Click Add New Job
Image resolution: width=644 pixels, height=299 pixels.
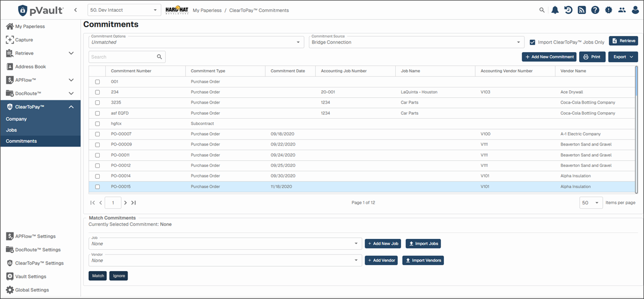[x=383, y=244]
